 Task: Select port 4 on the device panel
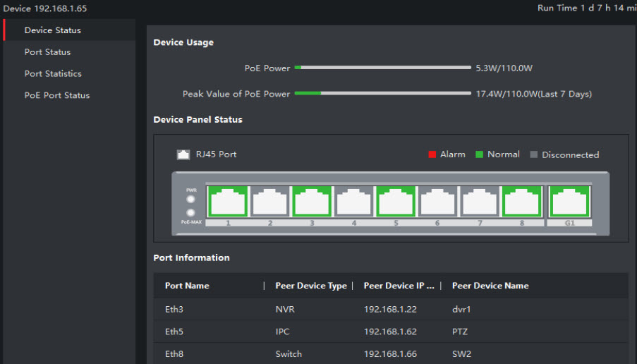pos(353,202)
